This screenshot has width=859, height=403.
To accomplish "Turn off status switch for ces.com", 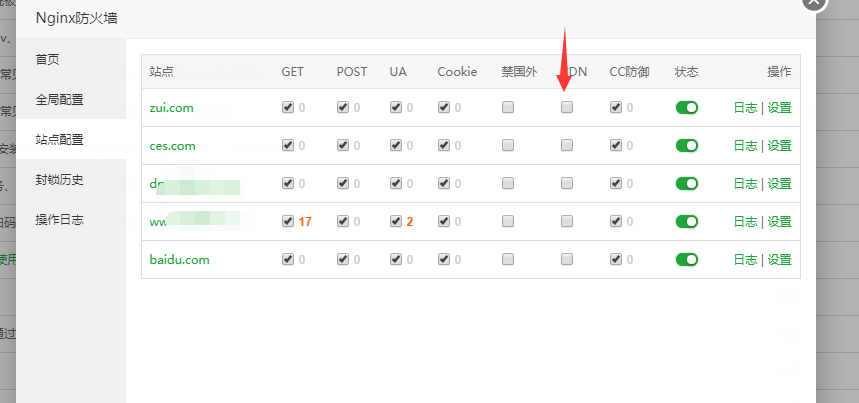I will tap(686, 146).
